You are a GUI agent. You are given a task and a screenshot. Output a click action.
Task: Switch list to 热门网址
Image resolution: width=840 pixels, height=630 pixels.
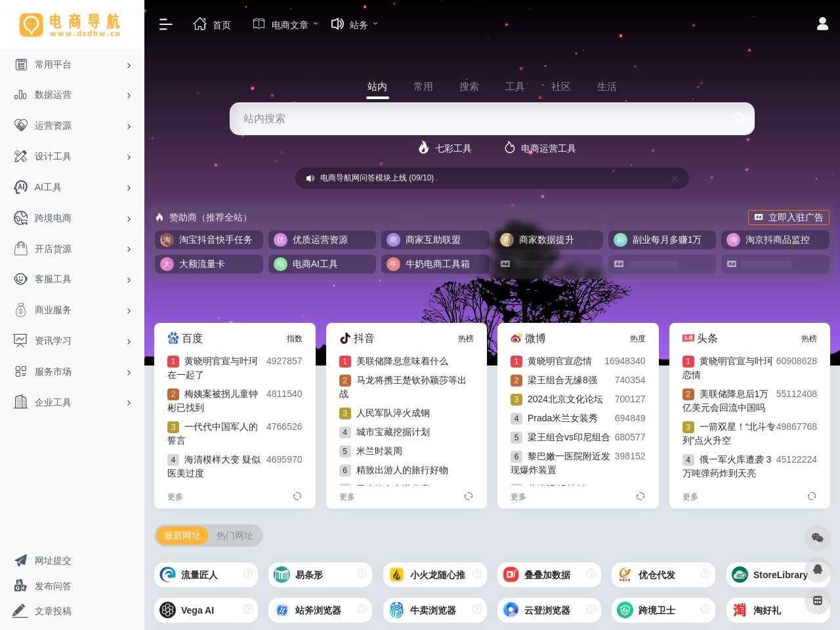coord(235,535)
